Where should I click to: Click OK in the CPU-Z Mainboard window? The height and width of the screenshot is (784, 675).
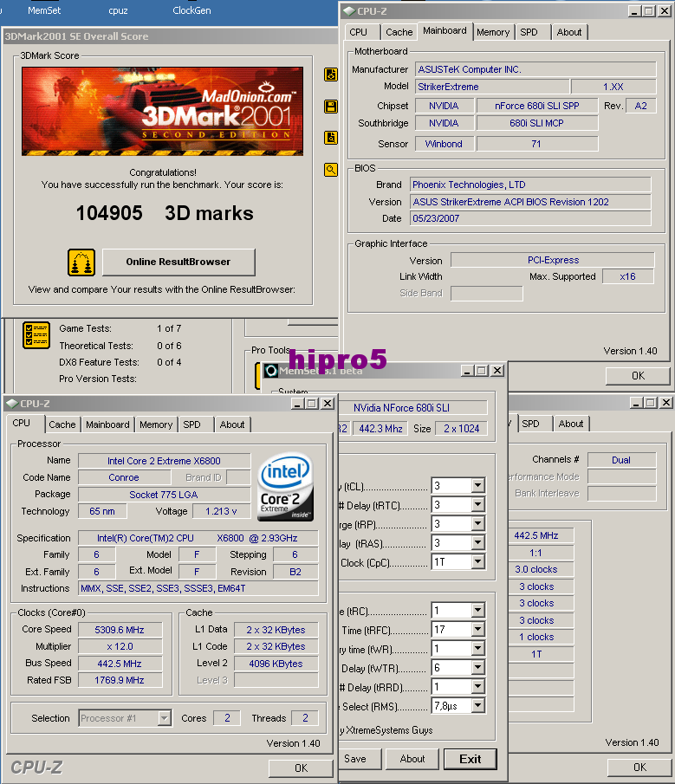point(638,376)
